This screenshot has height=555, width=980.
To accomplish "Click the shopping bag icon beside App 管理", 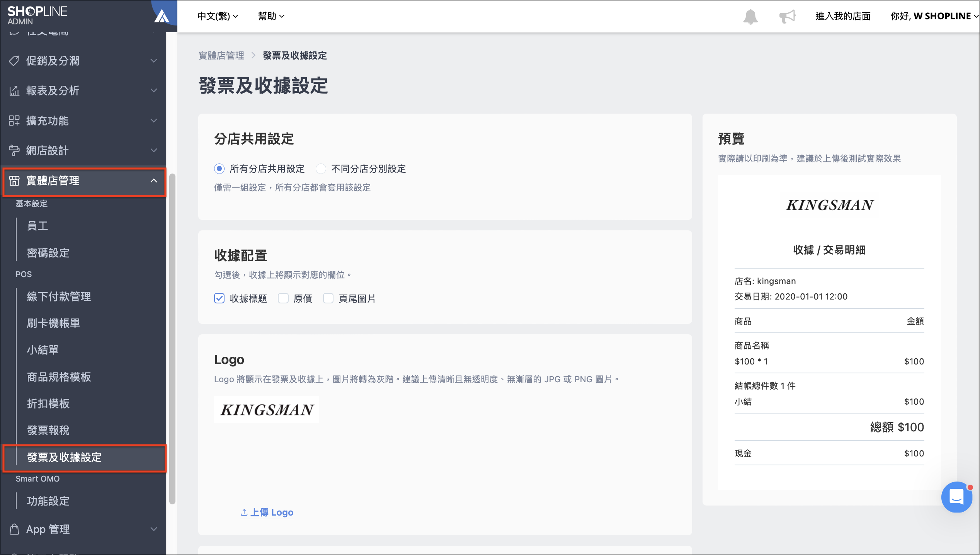I will coord(14,529).
